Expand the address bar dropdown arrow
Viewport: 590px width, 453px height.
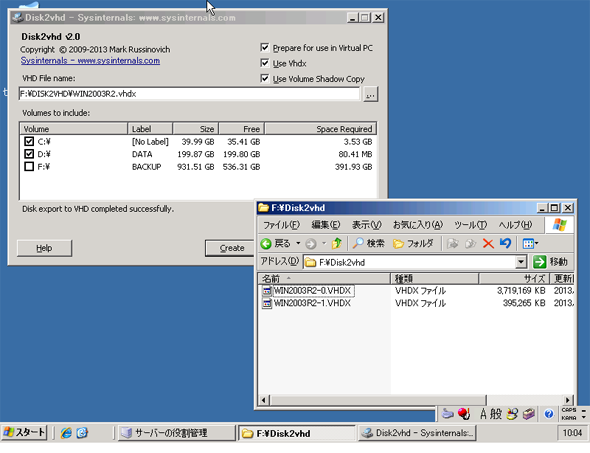tap(521, 262)
